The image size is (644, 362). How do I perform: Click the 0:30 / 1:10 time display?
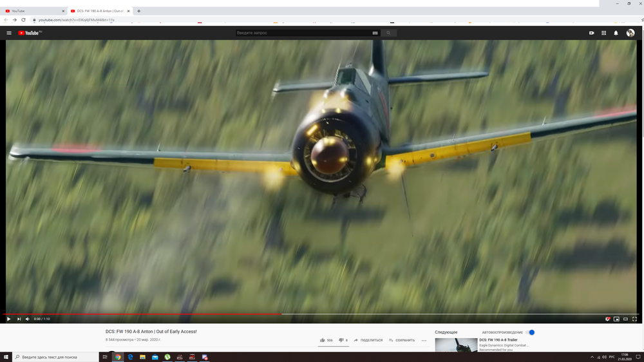42,319
